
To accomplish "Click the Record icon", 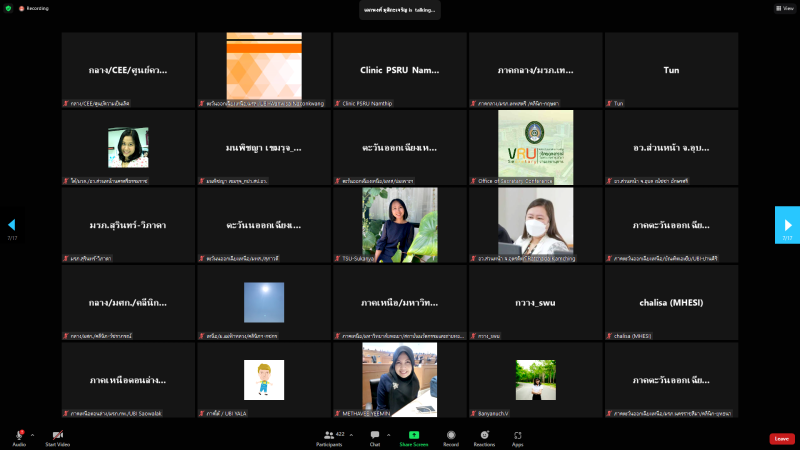I will [x=451, y=435].
